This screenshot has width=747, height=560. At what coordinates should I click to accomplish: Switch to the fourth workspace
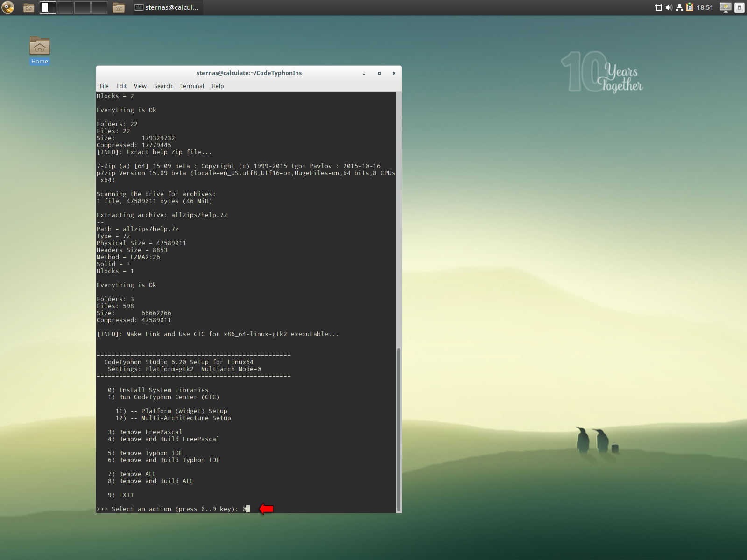pyautogui.click(x=99, y=7)
